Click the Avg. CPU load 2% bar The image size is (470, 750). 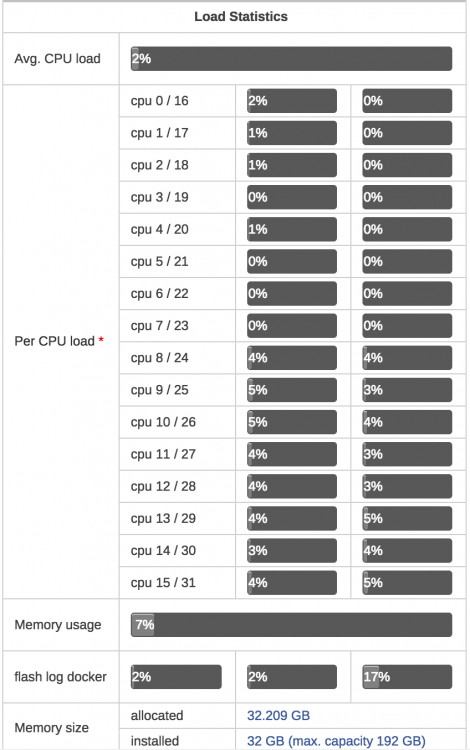291,59
